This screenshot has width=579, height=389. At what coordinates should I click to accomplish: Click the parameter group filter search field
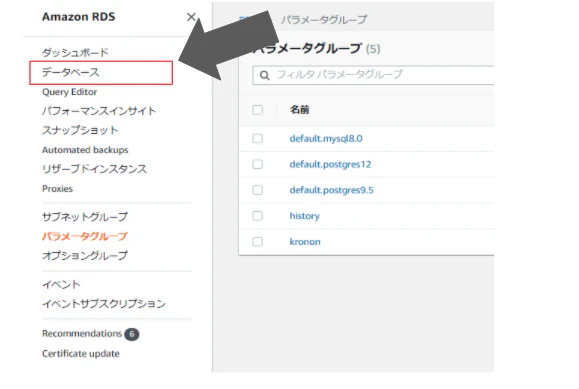point(373,75)
